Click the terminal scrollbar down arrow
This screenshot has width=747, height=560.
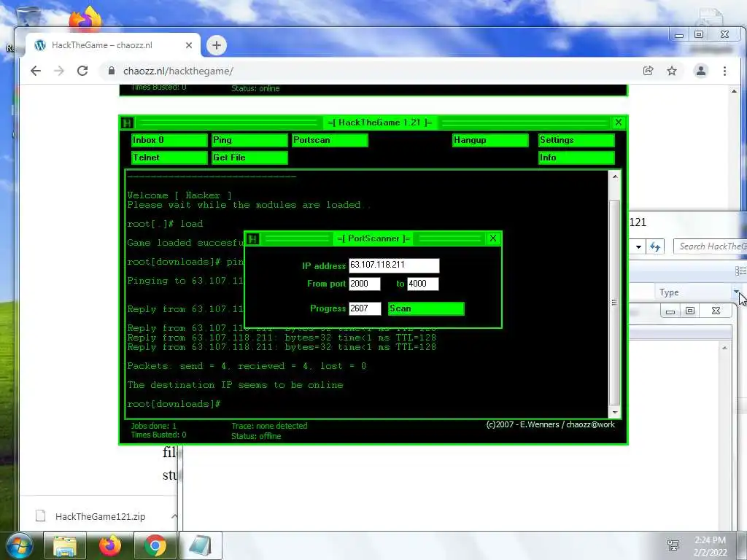614,412
